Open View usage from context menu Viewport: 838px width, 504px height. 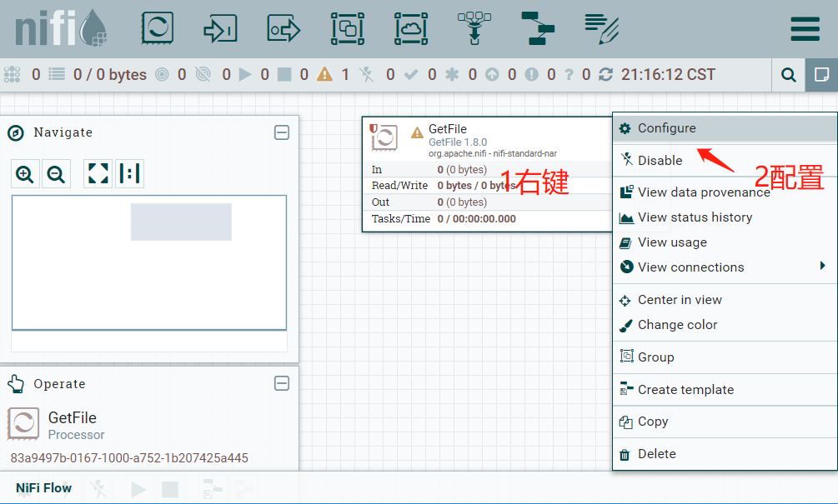pyautogui.click(x=725, y=242)
